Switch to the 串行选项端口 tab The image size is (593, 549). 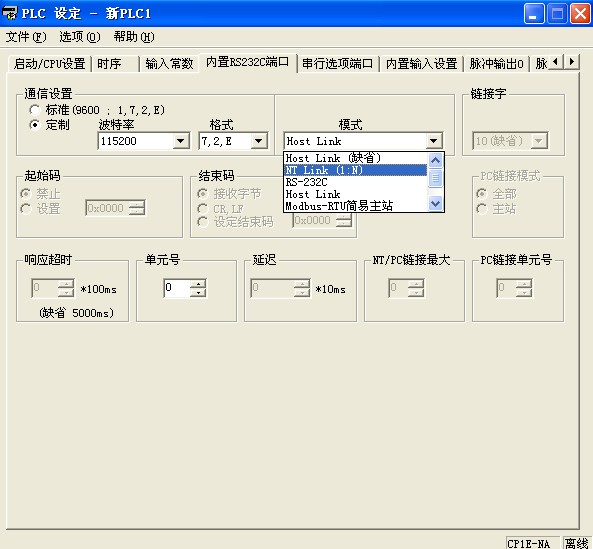coord(338,64)
